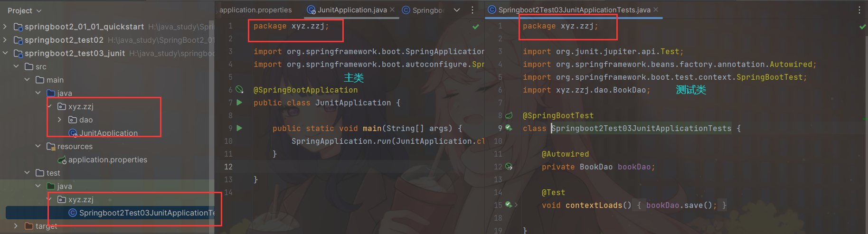
Task: Click the @Autowired annotation
Action: pyautogui.click(x=565, y=154)
